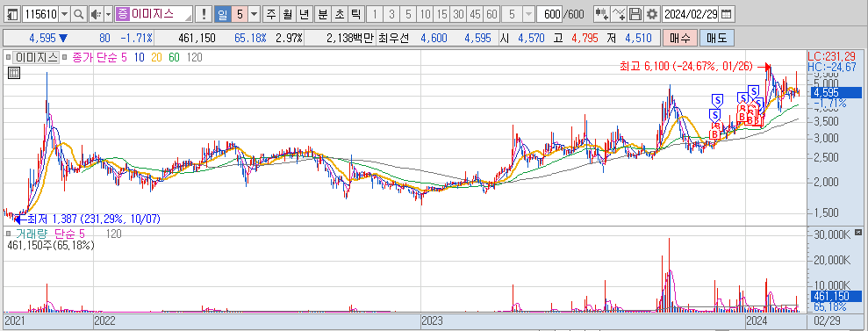
Task: Expand the stock code 115610 dropdown
Action: click(64, 14)
